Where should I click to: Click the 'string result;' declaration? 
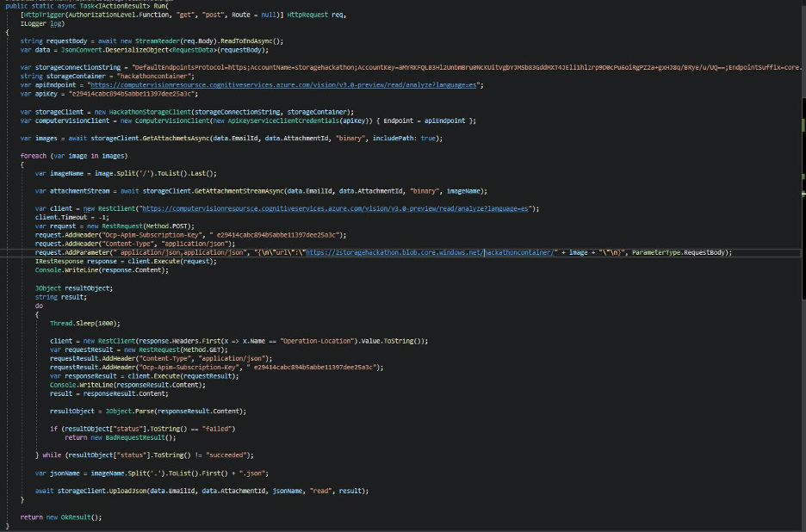[60, 297]
